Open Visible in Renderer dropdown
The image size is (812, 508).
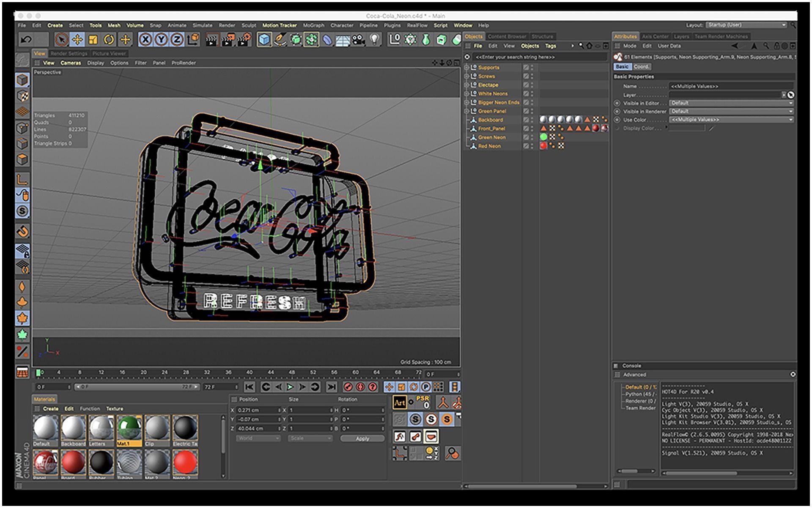731,112
